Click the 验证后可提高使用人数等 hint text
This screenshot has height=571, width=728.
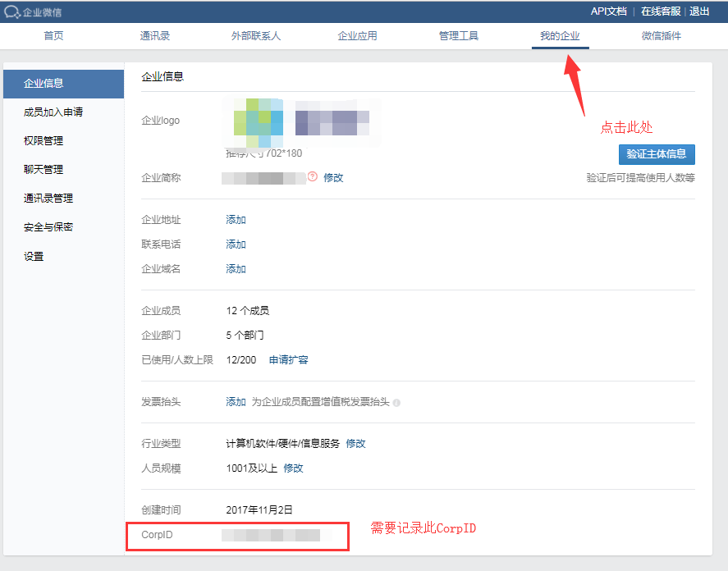click(640, 178)
